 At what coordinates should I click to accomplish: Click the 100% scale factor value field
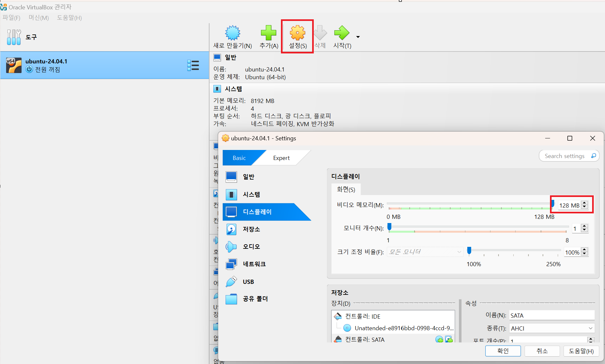[572, 252]
